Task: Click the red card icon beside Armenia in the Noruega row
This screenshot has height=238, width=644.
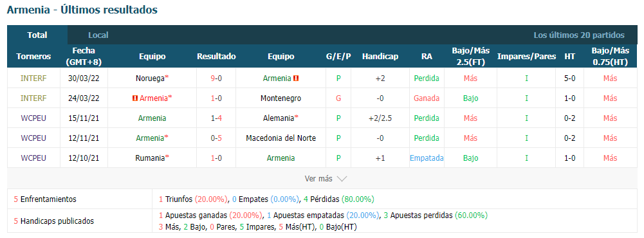Action: (296, 78)
